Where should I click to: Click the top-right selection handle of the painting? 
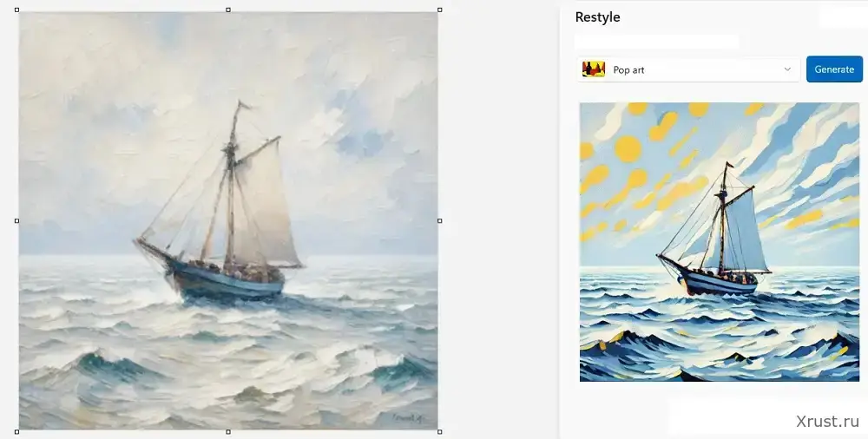(x=439, y=10)
